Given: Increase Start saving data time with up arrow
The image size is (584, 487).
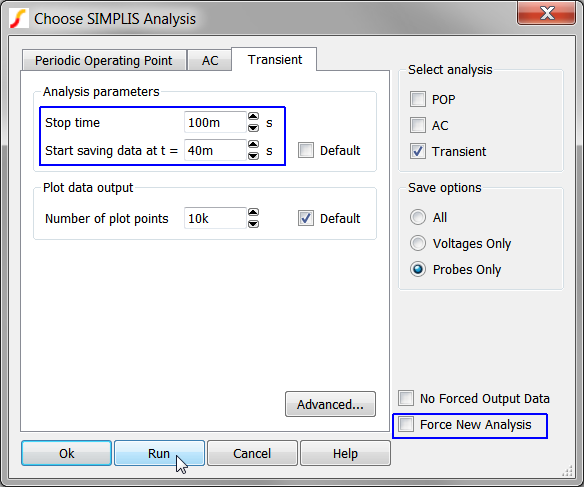Looking at the screenshot, I should click(253, 144).
